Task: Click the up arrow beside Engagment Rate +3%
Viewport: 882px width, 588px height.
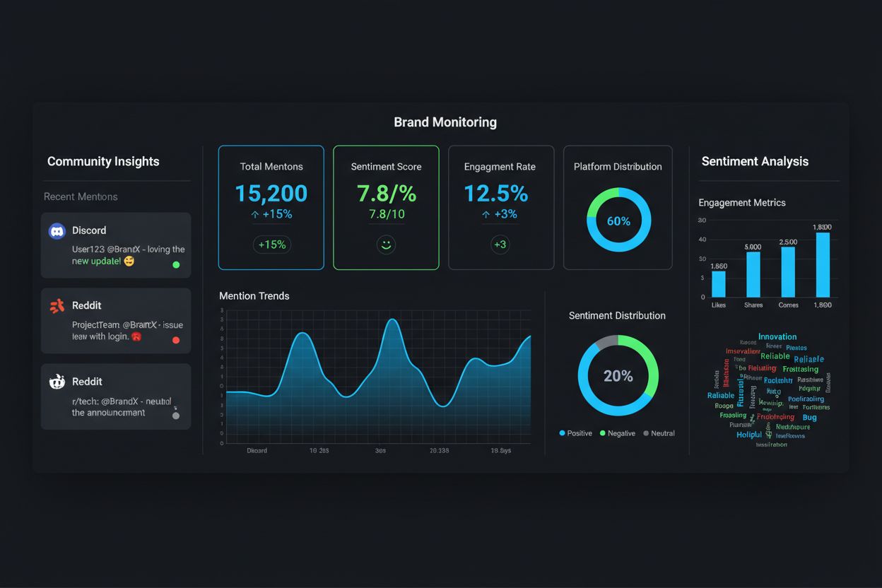Action: (x=486, y=214)
